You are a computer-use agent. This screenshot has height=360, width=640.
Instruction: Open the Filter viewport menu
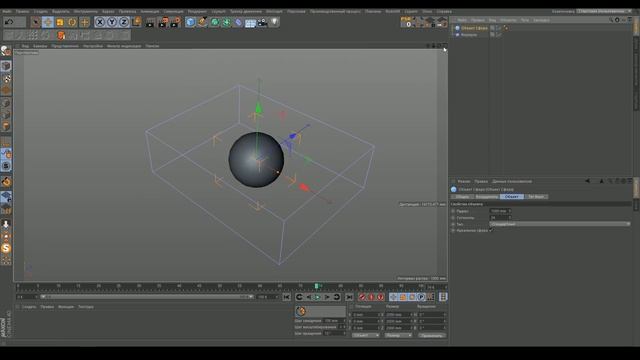(x=124, y=46)
